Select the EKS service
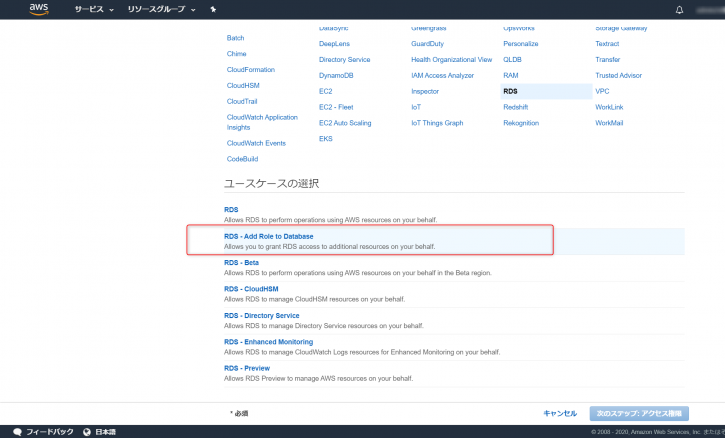Image resolution: width=725 pixels, height=438 pixels. (326, 138)
